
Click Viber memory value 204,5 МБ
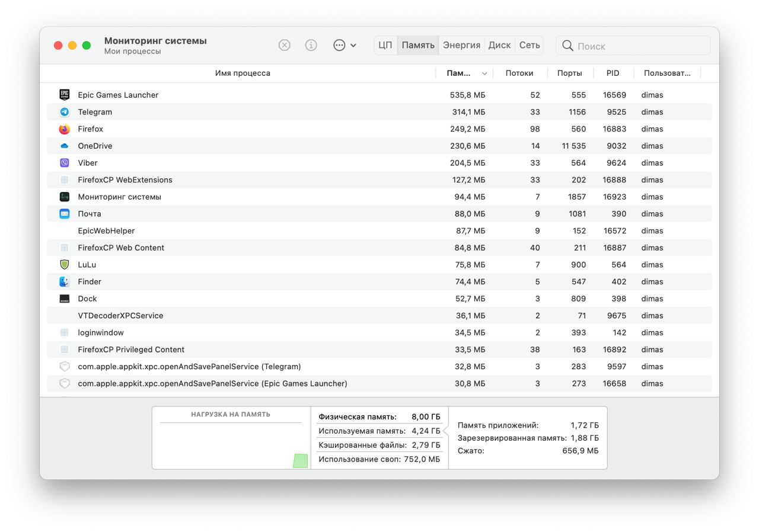point(468,163)
